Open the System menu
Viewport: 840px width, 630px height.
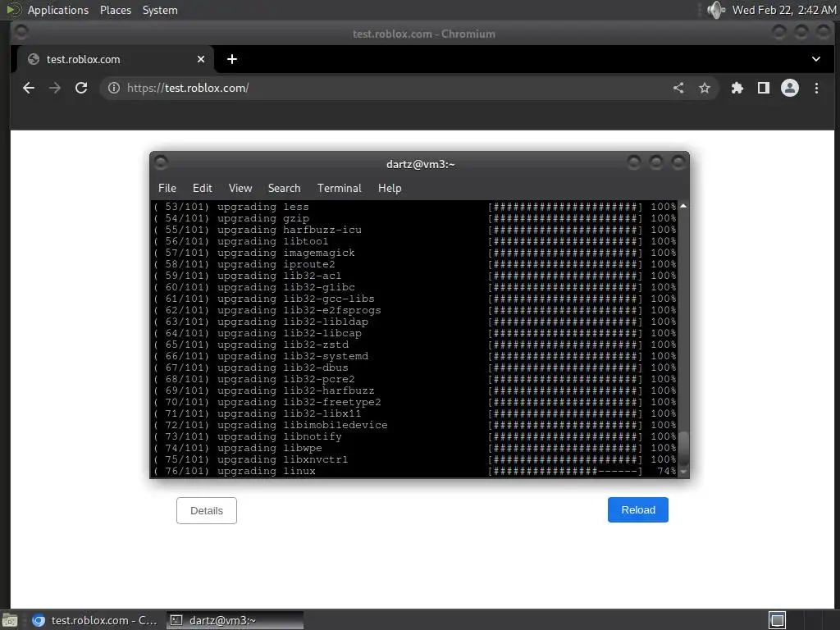(x=160, y=10)
